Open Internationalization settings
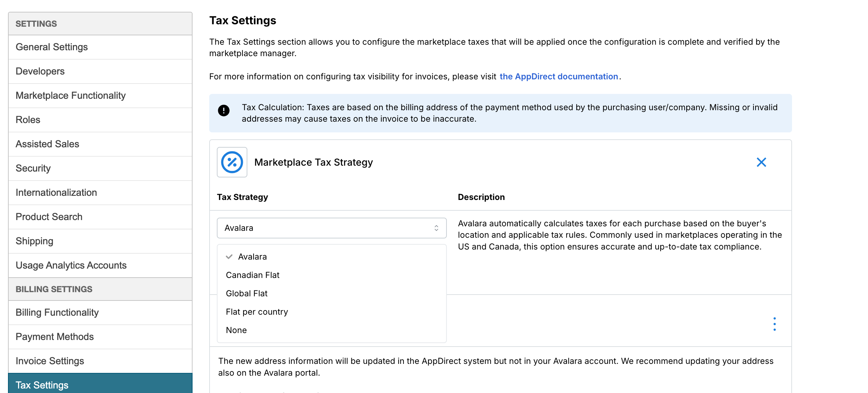Screen dimensions: 868x393 pyautogui.click(x=56, y=193)
